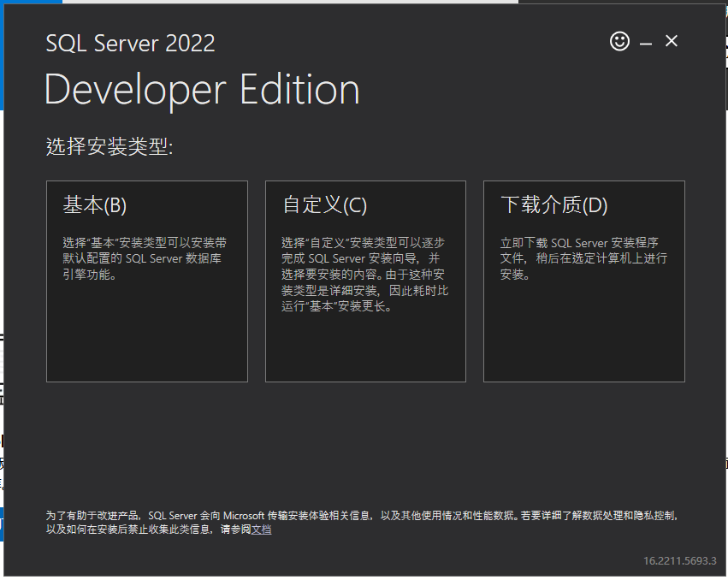Choose the 自定义(C) custom installation tile
This screenshot has height=580, width=728.
click(365, 281)
